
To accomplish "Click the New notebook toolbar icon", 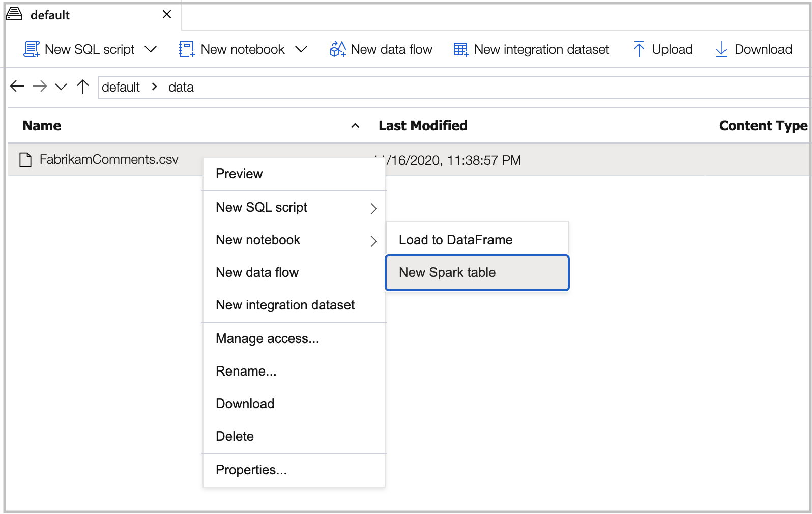I will click(x=187, y=49).
